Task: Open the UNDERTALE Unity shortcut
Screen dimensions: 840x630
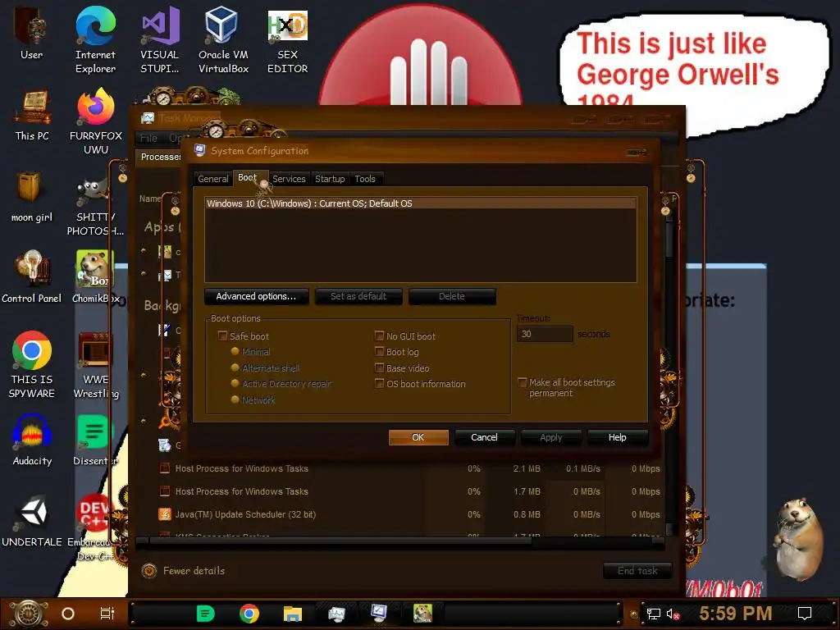Action: click(x=32, y=521)
